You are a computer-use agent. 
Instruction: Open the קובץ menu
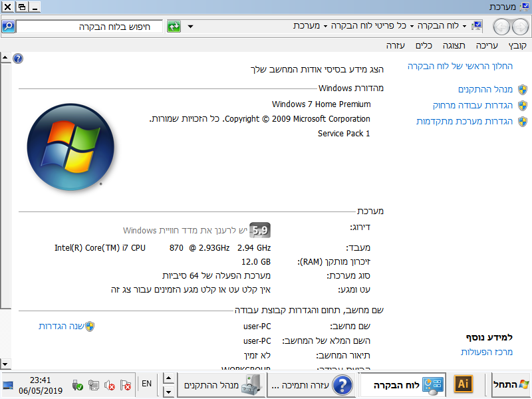(517, 45)
